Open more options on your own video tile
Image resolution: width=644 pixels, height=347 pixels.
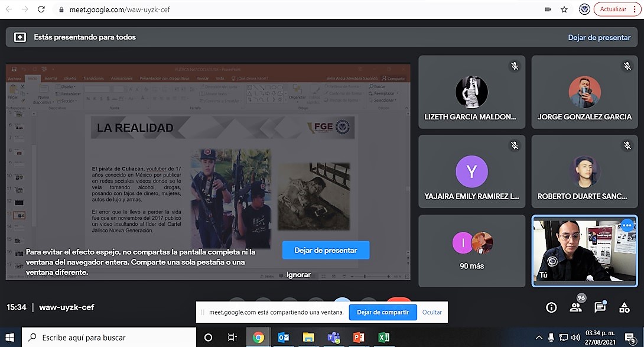(626, 226)
